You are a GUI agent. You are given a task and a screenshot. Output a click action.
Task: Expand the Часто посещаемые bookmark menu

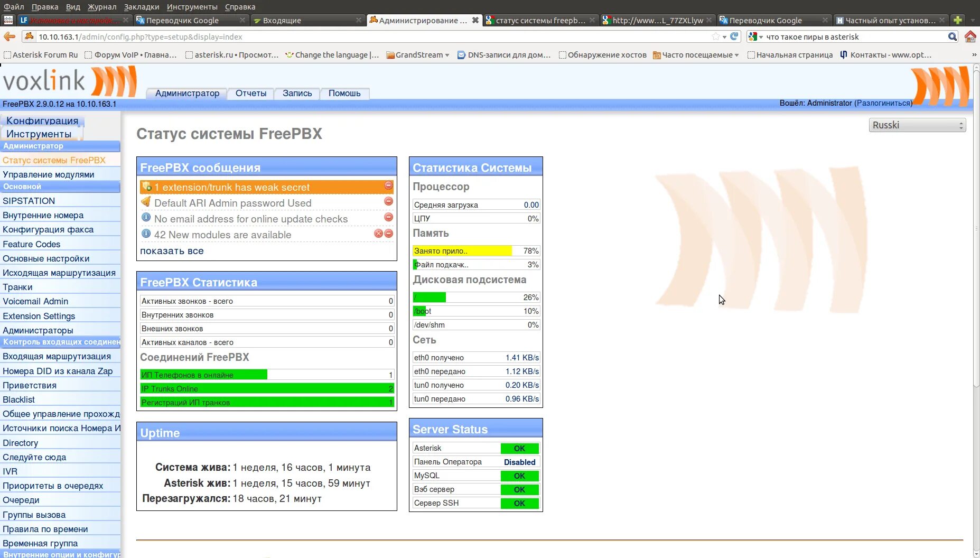point(696,55)
